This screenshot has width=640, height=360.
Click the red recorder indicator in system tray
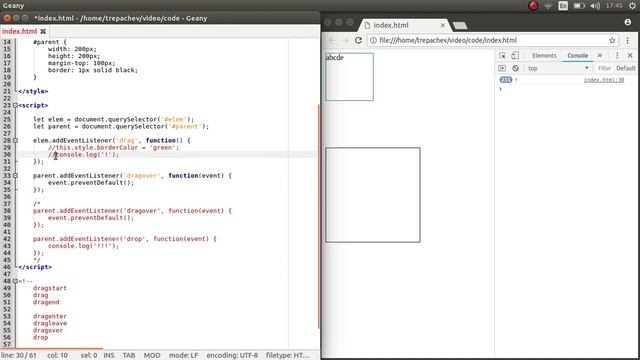(x=533, y=6)
